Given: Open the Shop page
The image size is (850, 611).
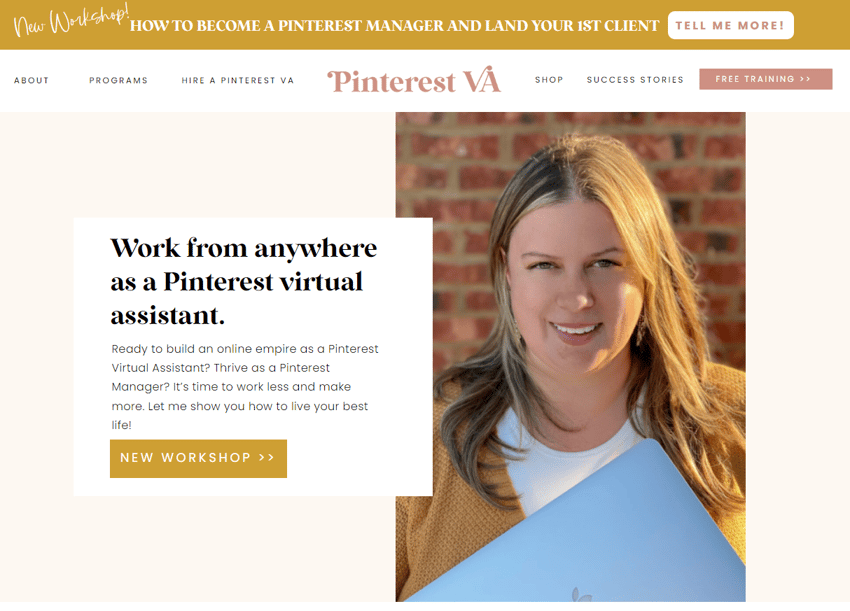Looking at the screenshot, I should point(549,80).
